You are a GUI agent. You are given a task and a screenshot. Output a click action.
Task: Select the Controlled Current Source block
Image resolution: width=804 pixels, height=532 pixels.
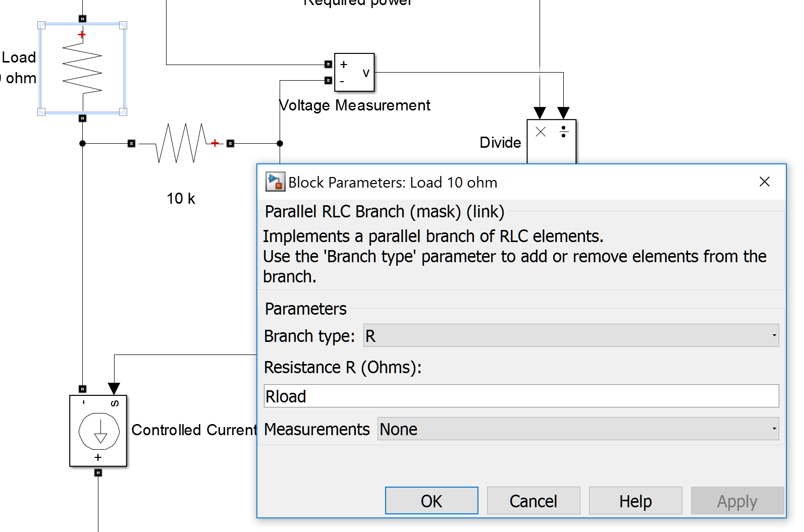click(x=98, y=431)
